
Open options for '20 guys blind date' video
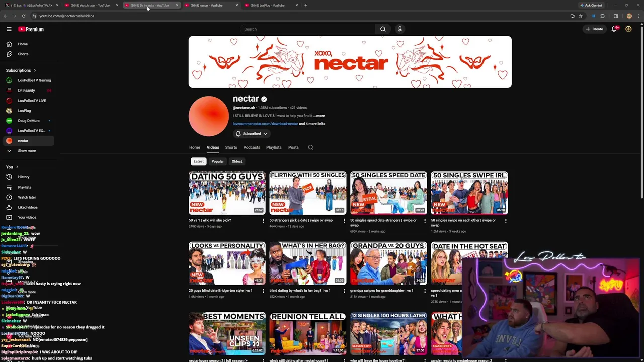click(263, 291)
